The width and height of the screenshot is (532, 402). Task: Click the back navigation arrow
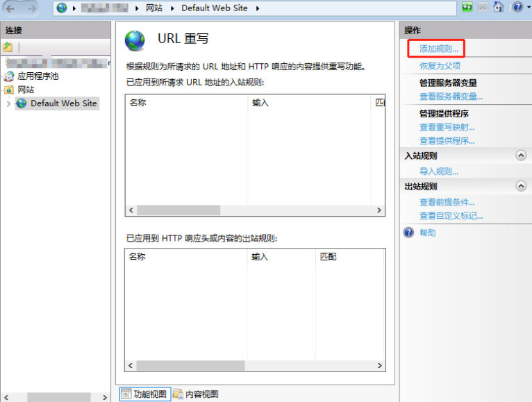(x=12, y=8)
